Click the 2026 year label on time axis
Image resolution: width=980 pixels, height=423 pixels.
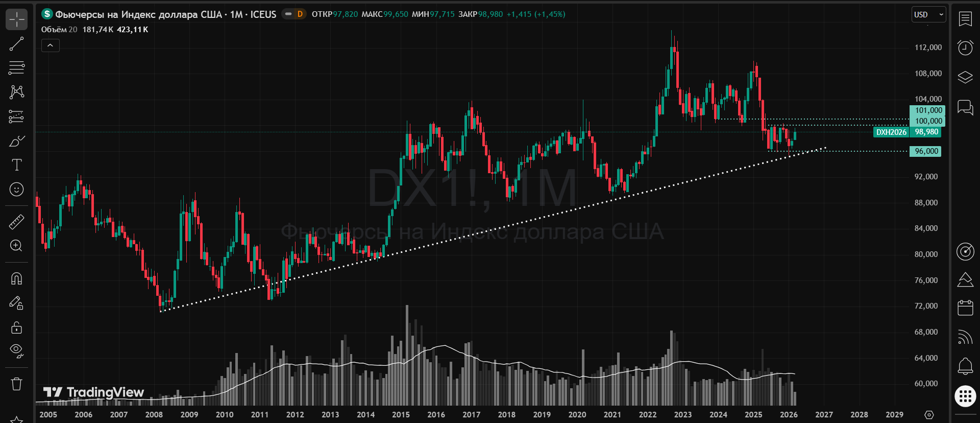(x=789, y=414)
